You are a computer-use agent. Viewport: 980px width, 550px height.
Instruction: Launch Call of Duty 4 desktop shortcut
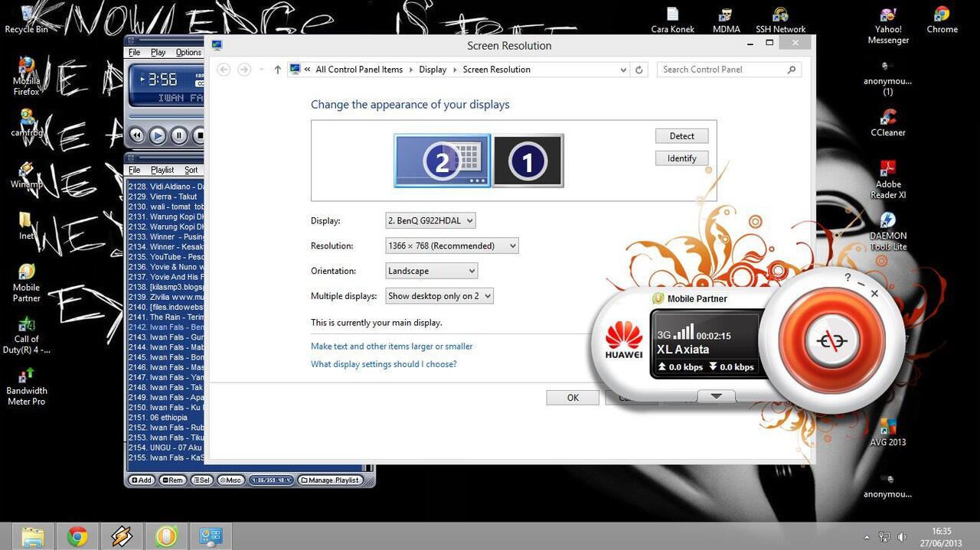tap(26, 334)
